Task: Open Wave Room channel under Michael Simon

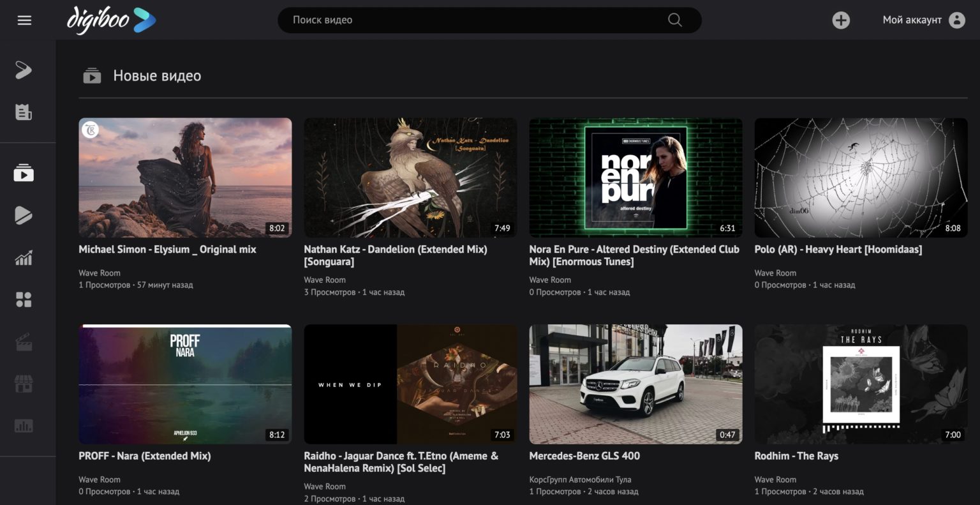Action: click(100, 273)
